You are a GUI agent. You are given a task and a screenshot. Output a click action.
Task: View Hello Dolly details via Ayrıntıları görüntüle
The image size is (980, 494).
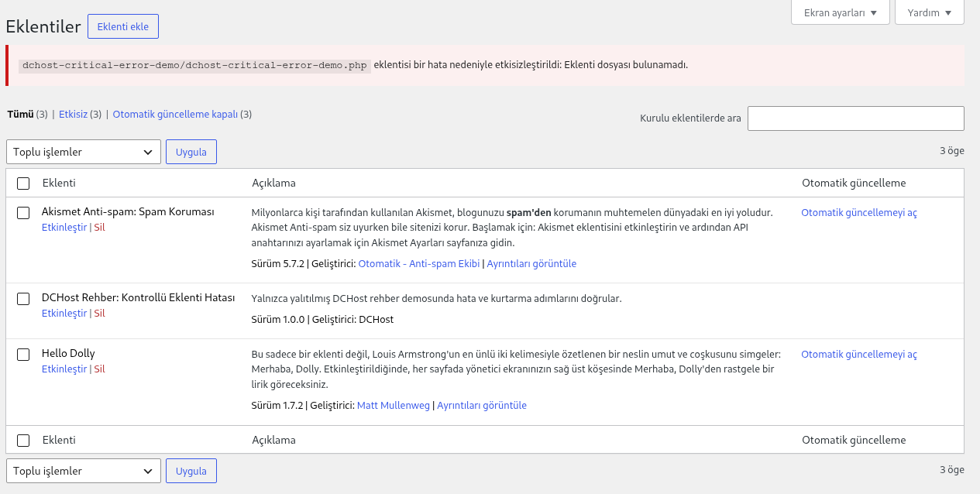pos(482,406)
